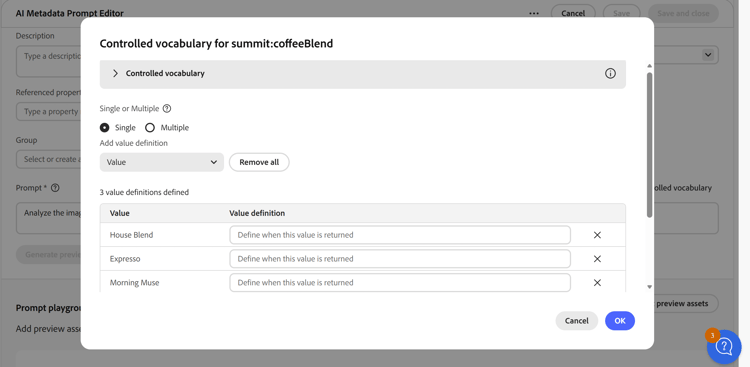The width and height of the screenshot is (750, 367).
Task: Click the Description field in background editor
Action: click(48, 61)
